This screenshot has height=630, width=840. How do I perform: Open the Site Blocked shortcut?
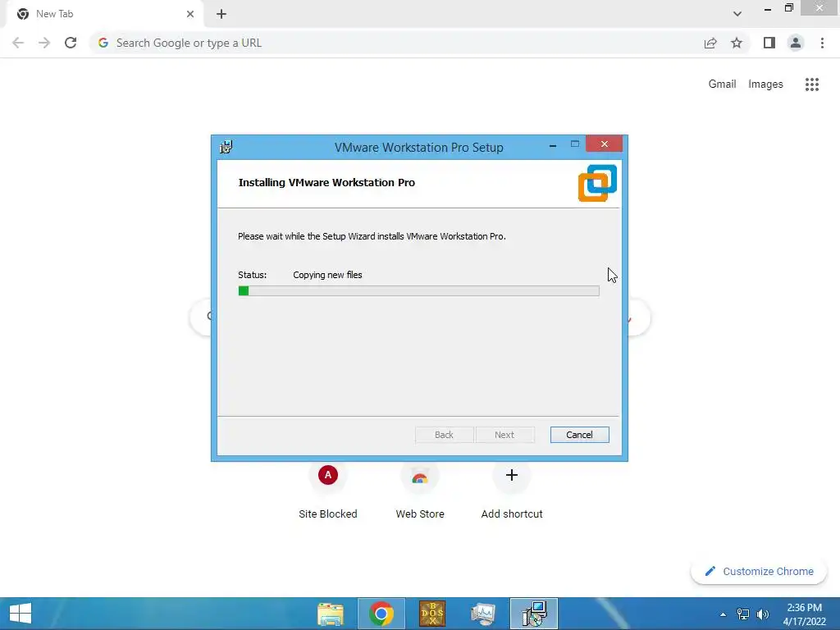[x=328, y=491]
